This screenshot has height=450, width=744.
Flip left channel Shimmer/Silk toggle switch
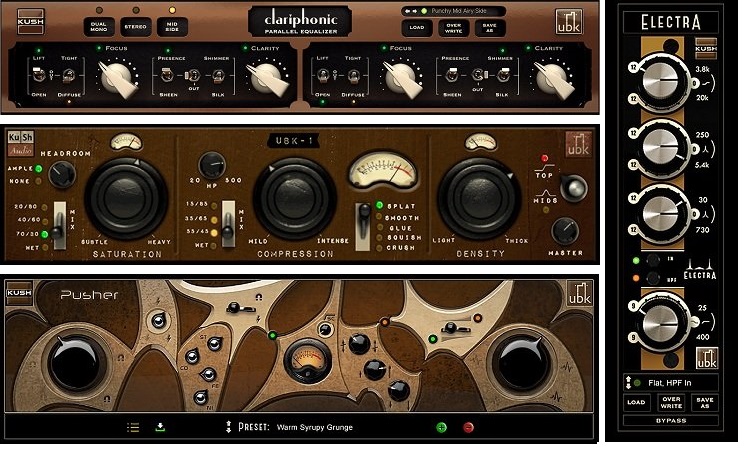pos(218,75)
